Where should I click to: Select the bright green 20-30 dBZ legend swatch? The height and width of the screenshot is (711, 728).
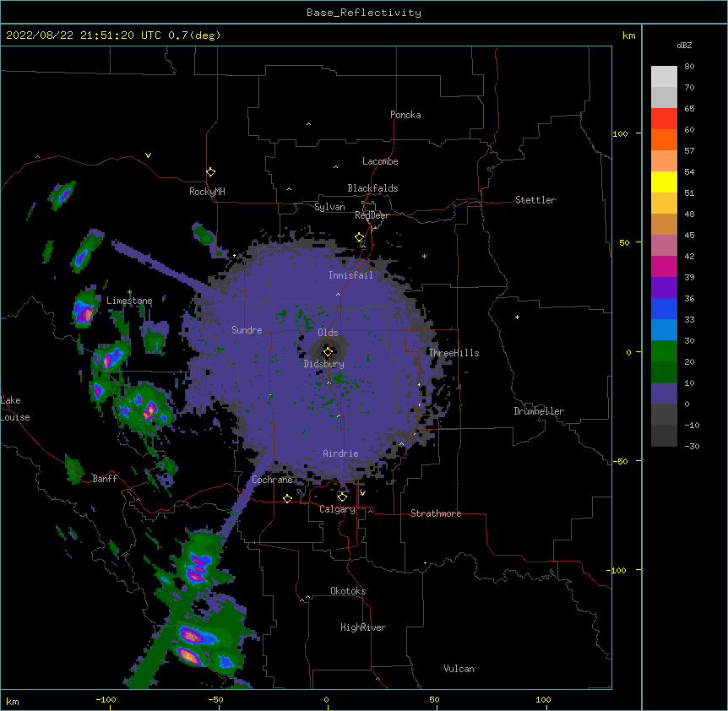(664, 351)
